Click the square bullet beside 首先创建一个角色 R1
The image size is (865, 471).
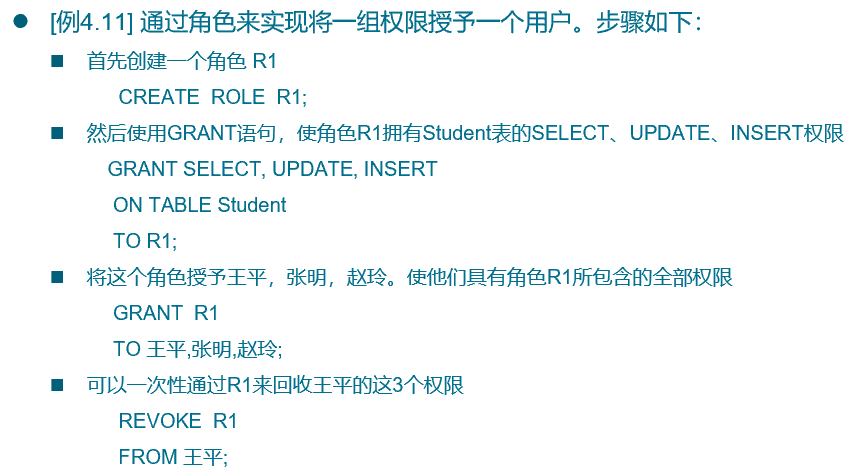pos(57,62)
